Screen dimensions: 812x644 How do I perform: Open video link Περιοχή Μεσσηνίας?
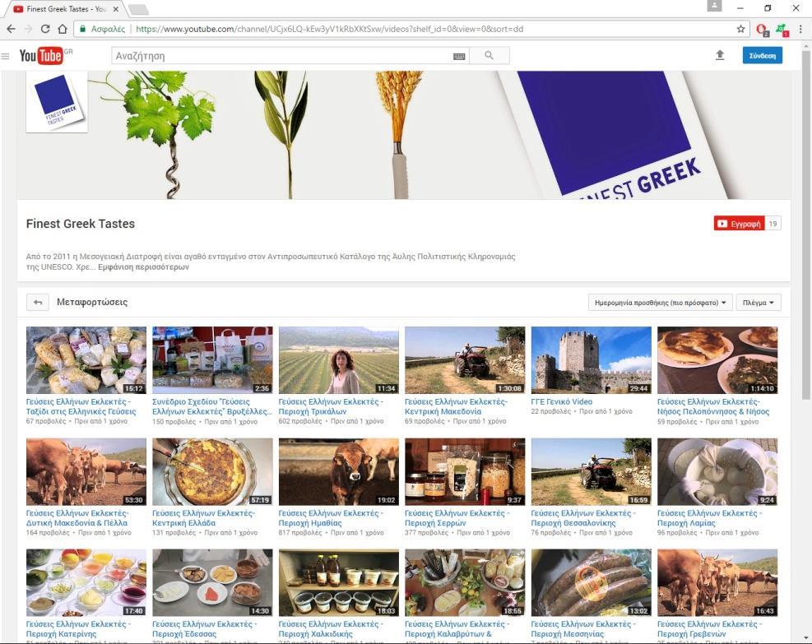pos(583,629)
